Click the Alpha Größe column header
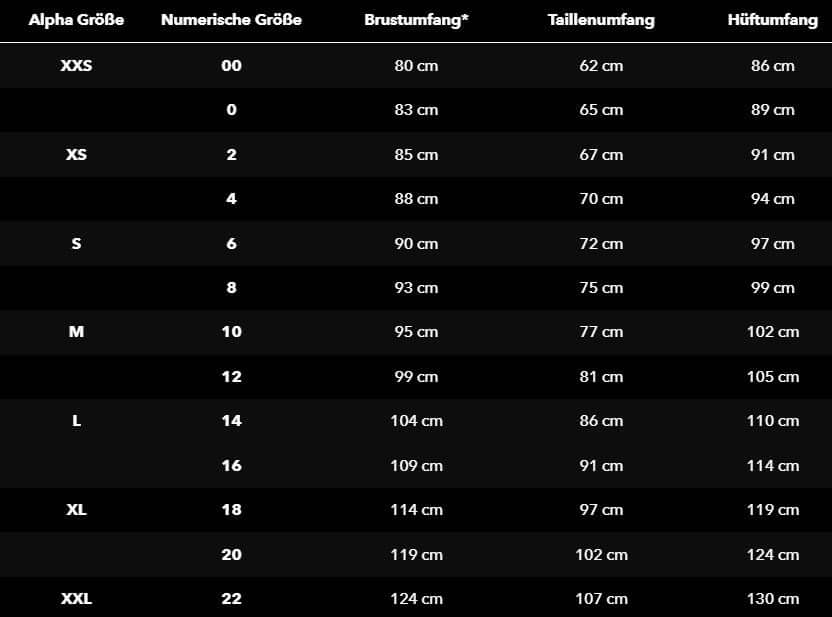Screen dimensions: 832x617 tap(76, 20)
